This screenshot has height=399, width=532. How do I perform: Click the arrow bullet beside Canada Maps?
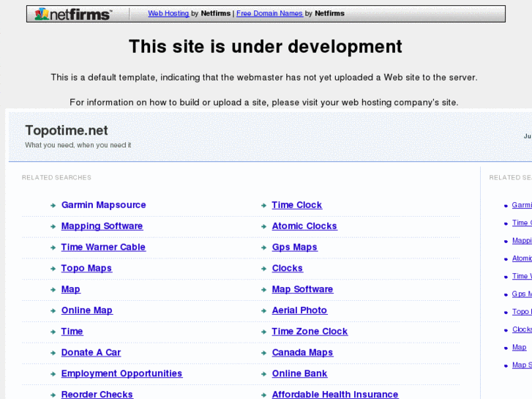click(x=263, y=353)
